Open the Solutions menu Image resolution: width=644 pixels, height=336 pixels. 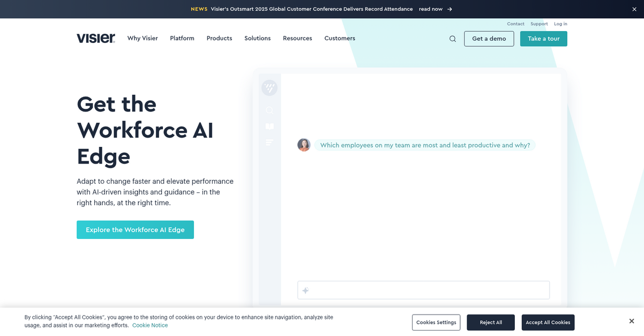258,39
